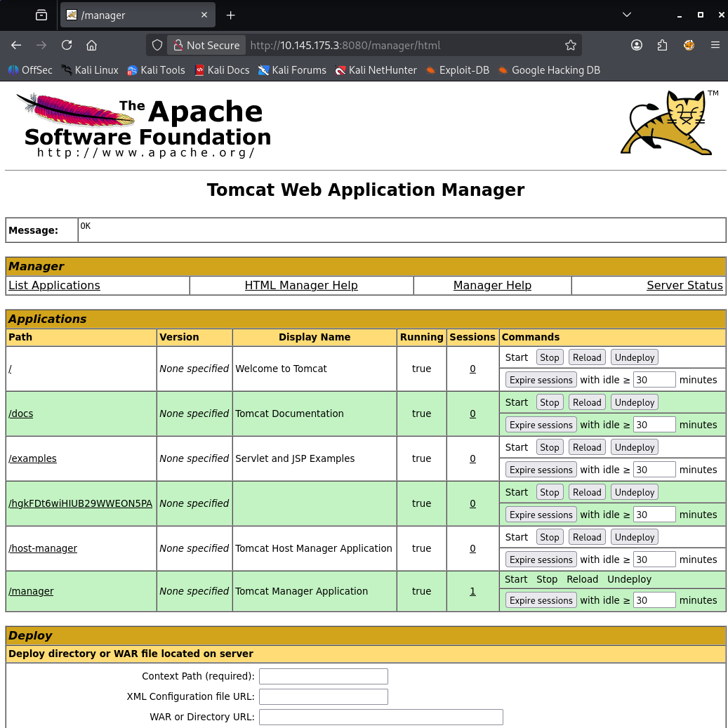
Task: Click the Context Path input field
Action: tap(323, 676)
